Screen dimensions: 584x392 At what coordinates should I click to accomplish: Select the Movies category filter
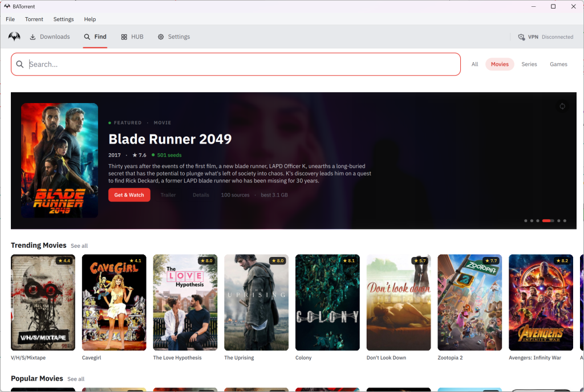coord(500,64)
